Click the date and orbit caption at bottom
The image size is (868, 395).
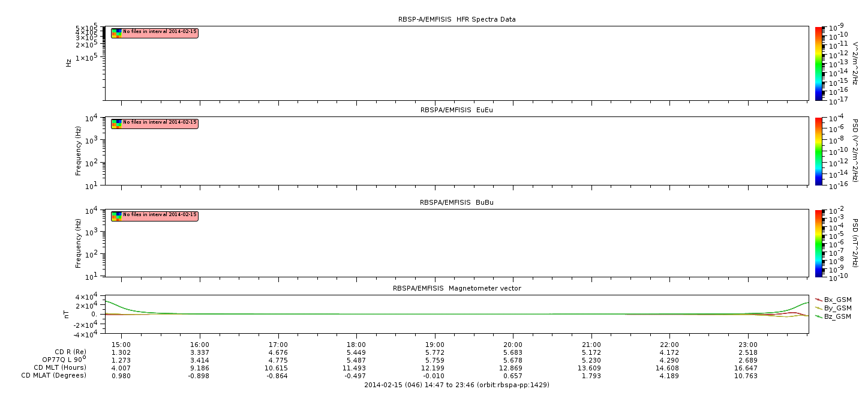tap(456, 385)
